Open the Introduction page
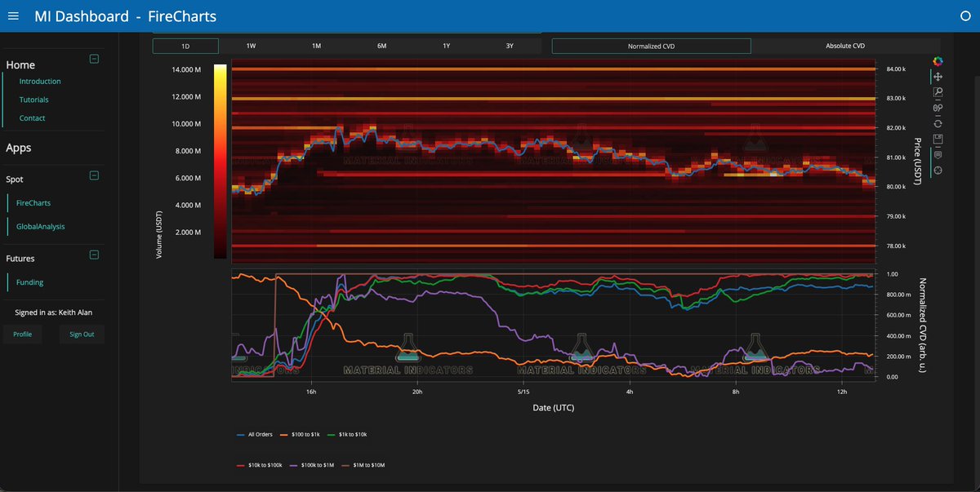The width and height of the screenshot is (980, 492). [40, 82]
